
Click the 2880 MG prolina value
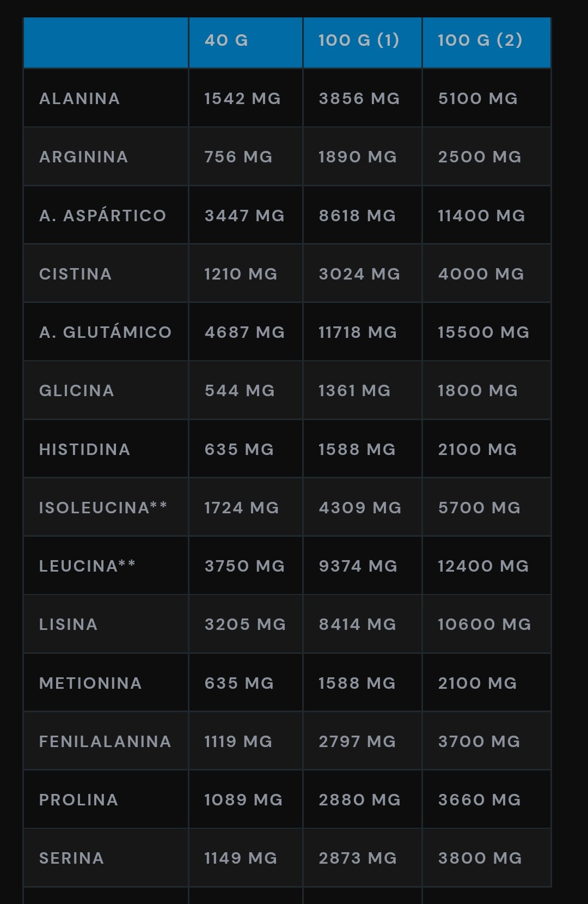tap(359, 800)
